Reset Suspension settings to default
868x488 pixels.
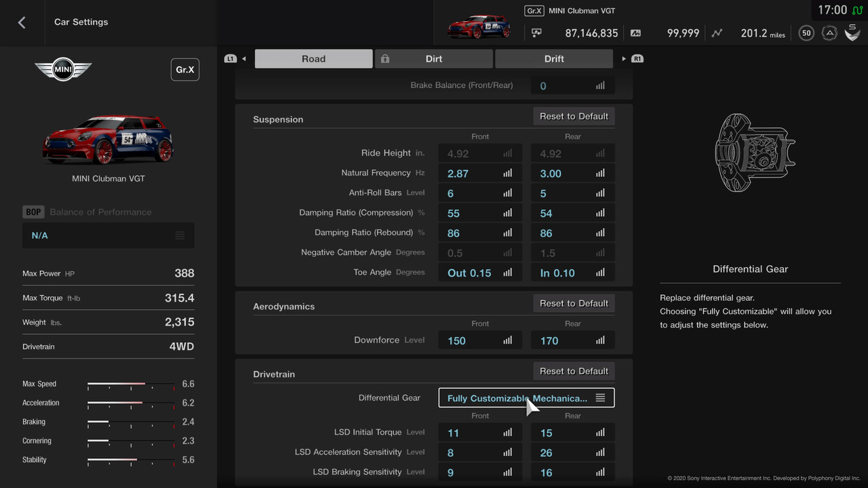(x=574, y=116)
